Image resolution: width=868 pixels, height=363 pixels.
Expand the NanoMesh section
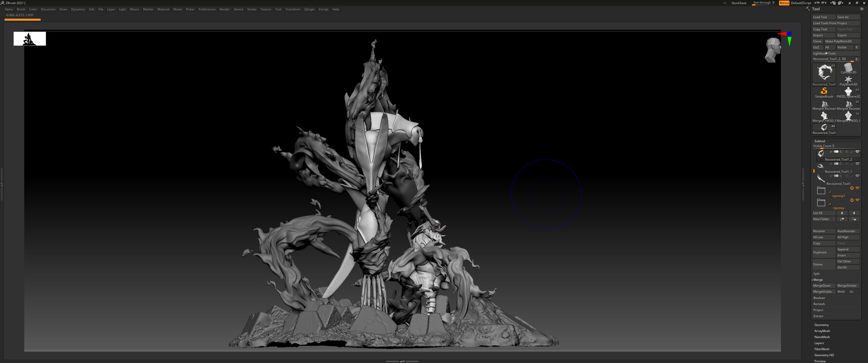(822, 337)
